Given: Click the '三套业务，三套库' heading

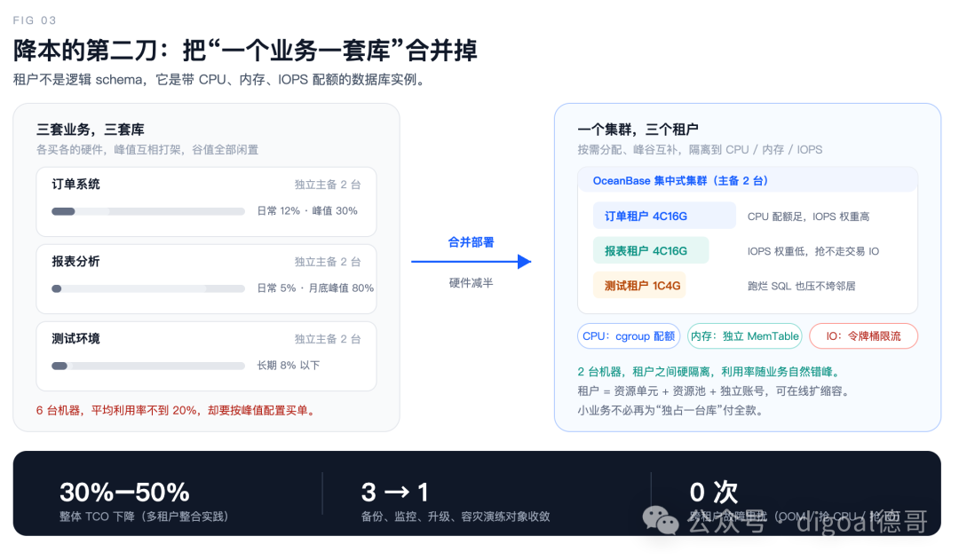Looking at the screenshot, I should [x=91, y=130].
